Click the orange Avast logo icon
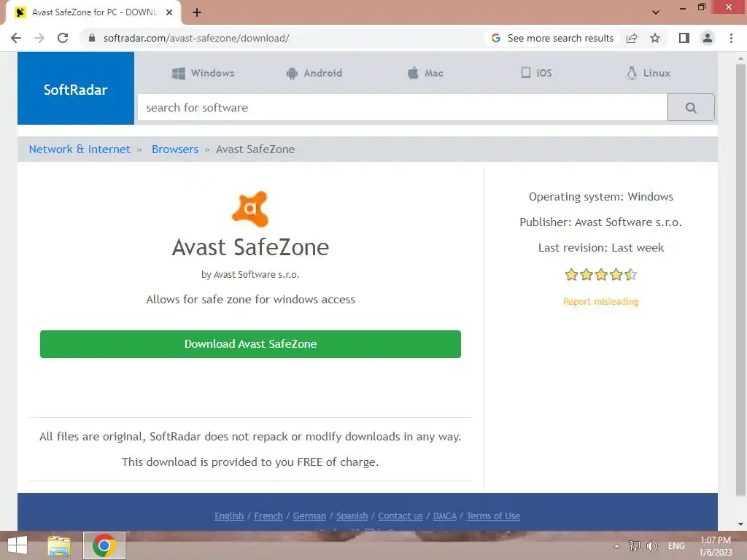Viewport: 747px width, 560px height. [x=251, y=209]
